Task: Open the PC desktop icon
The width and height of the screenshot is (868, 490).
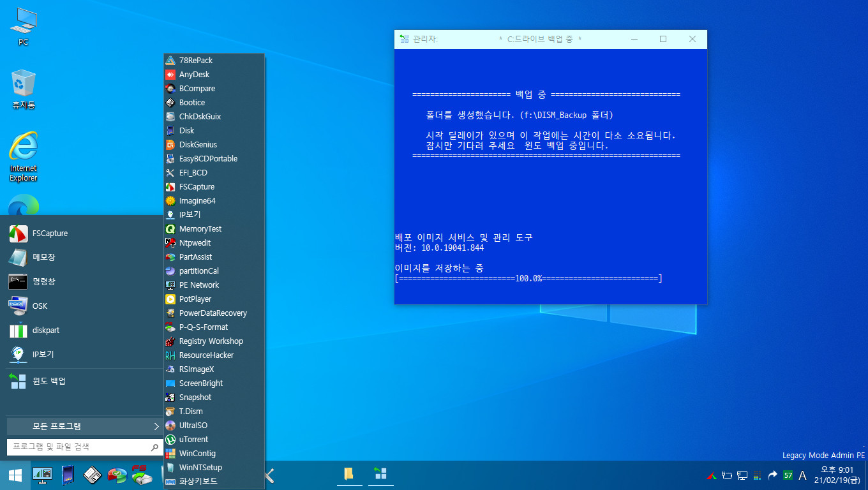Action: (23, 27)
